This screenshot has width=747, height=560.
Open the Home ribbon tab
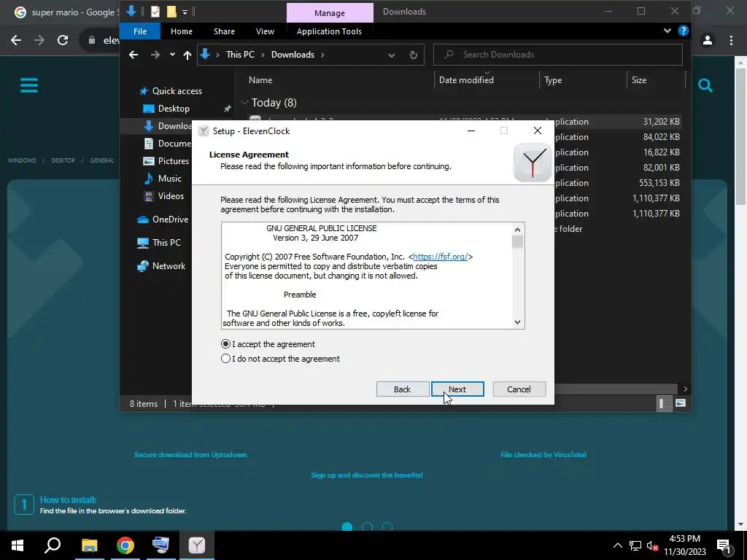click(182, 31)
